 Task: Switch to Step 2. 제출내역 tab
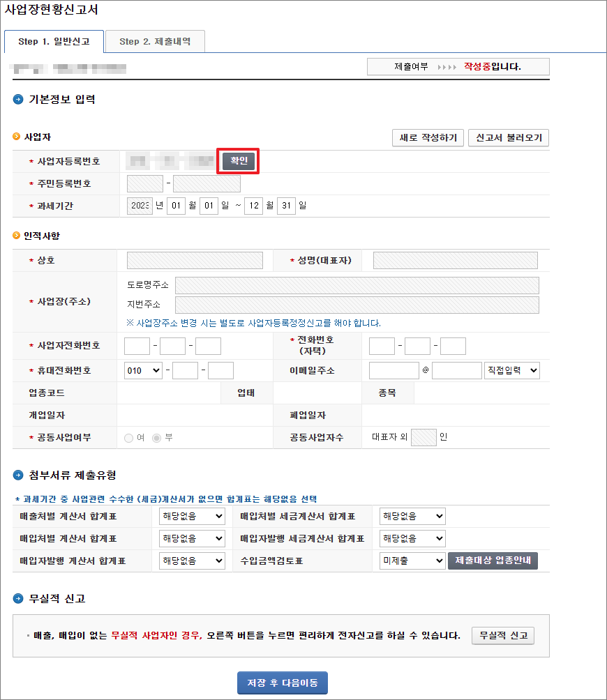(x=154, y=42)
